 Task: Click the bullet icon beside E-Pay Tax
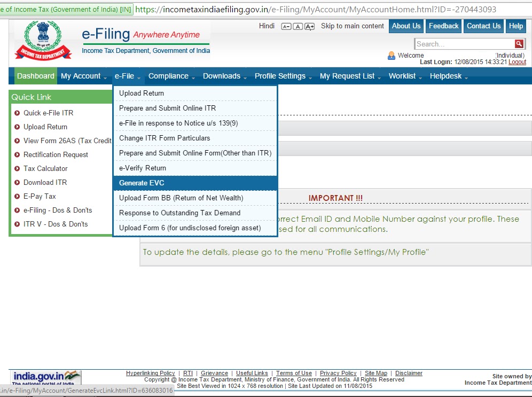[x=17, y=197]
